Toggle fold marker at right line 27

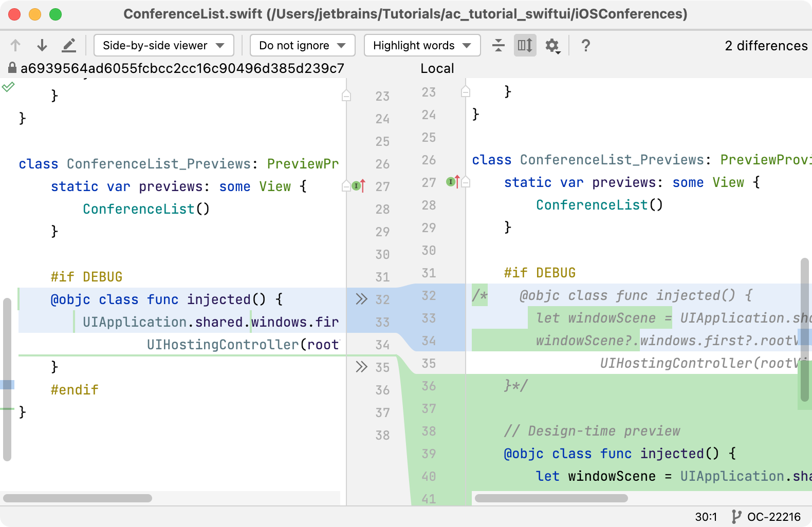tap(466, 182)
